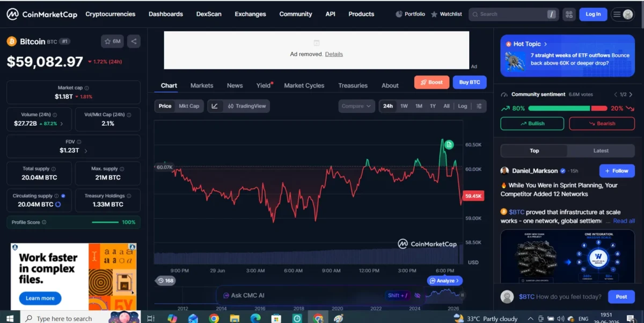Click the Ask CMC AI field
The width and height of the screenshot is (644, 323).
[319, 296]
